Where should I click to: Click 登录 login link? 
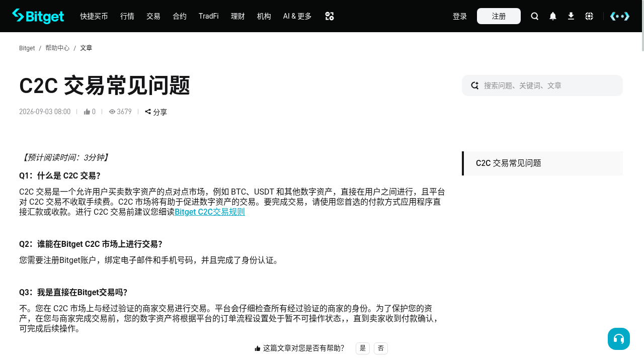[460, 16]
